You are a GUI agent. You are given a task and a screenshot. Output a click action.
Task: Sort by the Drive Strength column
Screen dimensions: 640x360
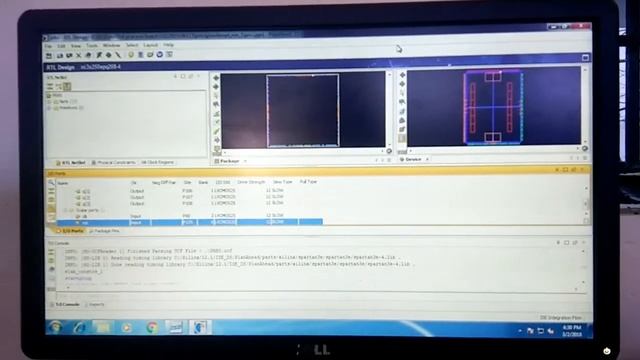(251, 182)
